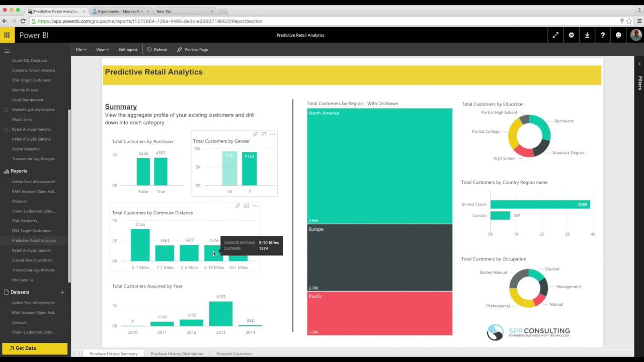Open Spend Analytics dashboard
The height and width of the screenshot is (362, 644).
pos(26,149)
